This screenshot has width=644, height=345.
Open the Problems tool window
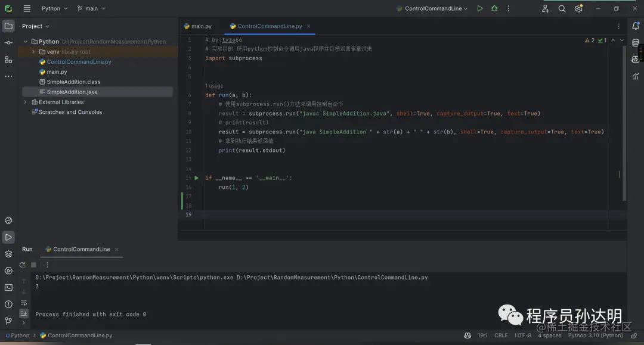point(8,304)
